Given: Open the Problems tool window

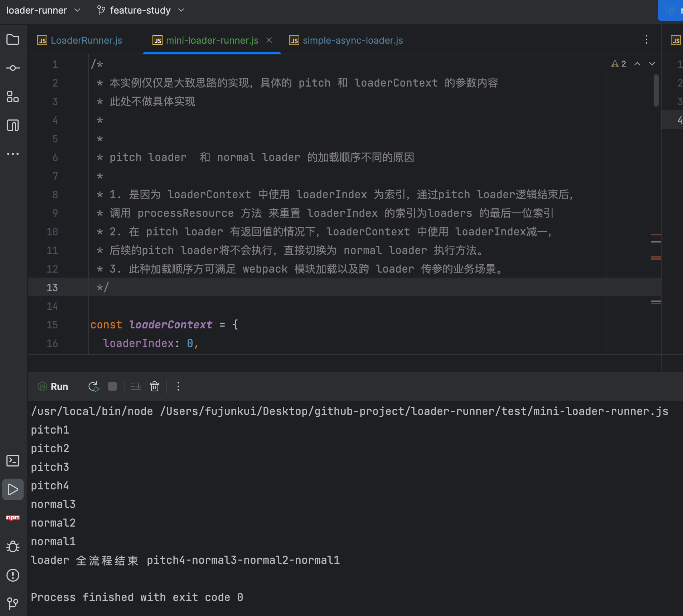Looking at the screenshot, I should [x=13, y=575].
